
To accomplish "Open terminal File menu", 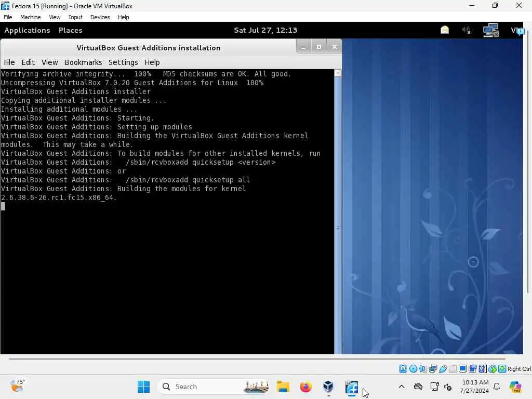I will pyautogui.click(x=9, y=62).
